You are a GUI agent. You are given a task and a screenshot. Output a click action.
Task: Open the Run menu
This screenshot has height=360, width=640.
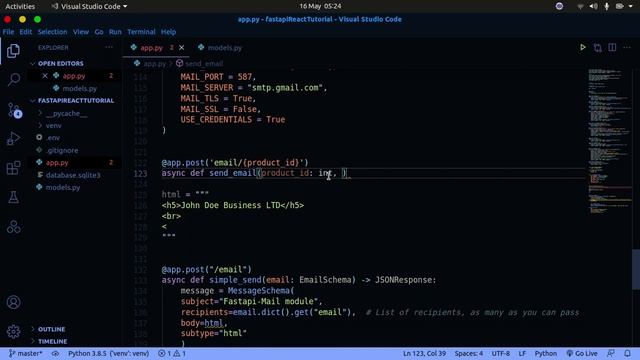[115, 32]
